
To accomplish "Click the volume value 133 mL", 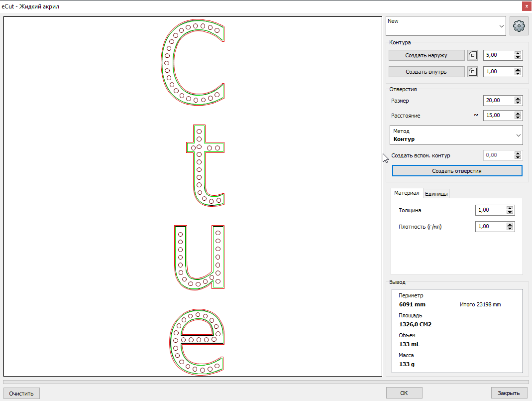I will point(409,344).
